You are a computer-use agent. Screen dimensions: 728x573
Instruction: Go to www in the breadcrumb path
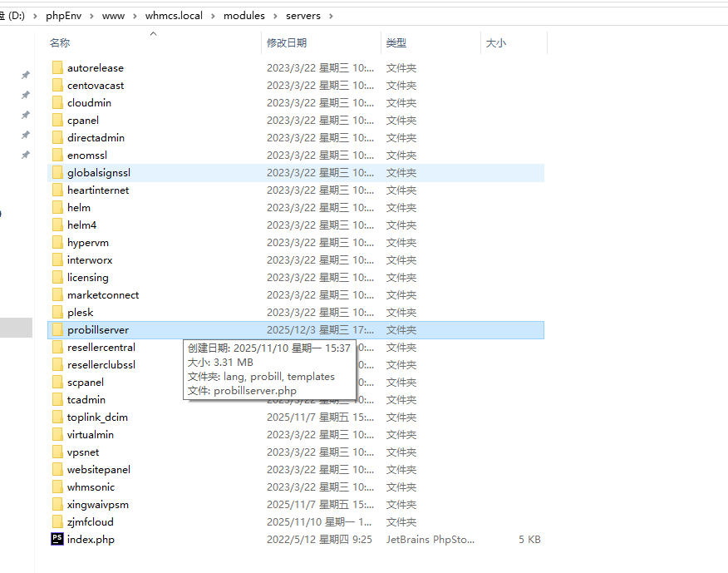pyautogui.click(x=112, y=16)
